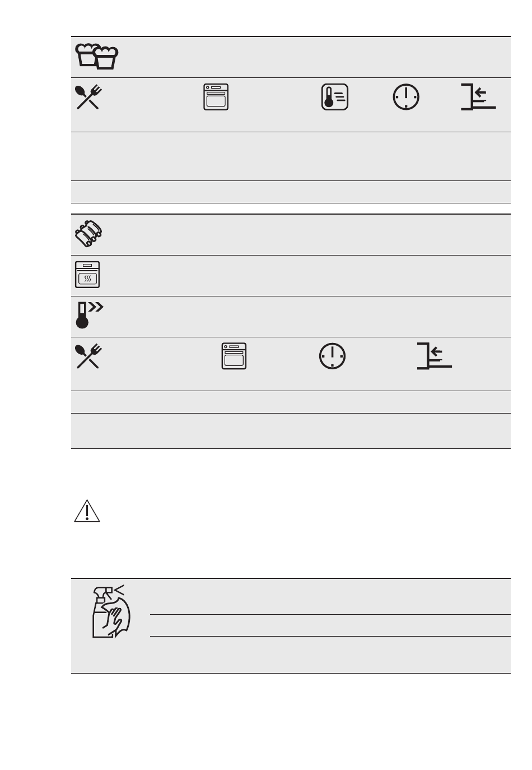532x770 pixels.
Task: Select the clock icon in the lower table
Action: coord(332,356)
